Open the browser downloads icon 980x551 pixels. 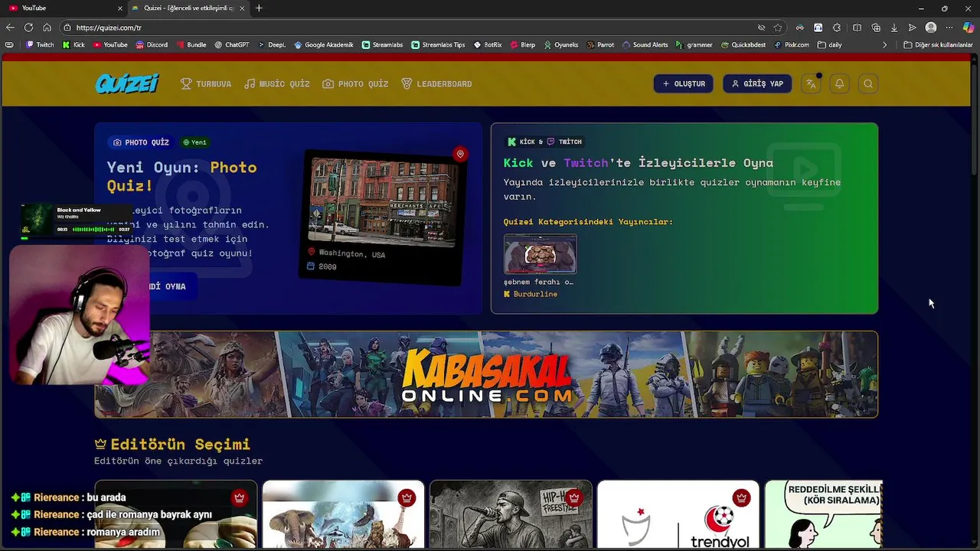(893, 28)
